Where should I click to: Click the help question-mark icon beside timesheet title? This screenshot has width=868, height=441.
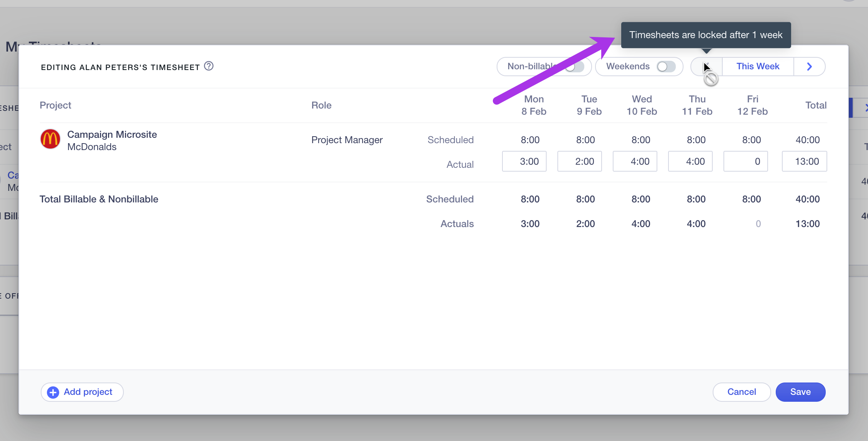click(209, 66)
